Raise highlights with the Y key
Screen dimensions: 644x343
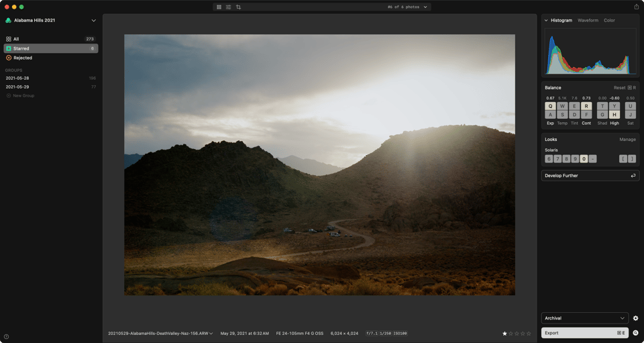(614, 106)
